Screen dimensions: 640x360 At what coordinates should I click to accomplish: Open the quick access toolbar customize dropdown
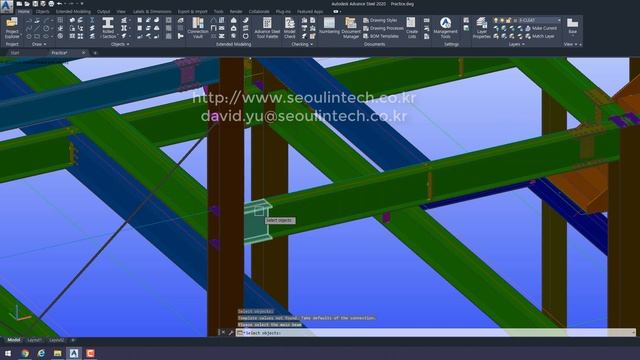(x=82, y=4)
